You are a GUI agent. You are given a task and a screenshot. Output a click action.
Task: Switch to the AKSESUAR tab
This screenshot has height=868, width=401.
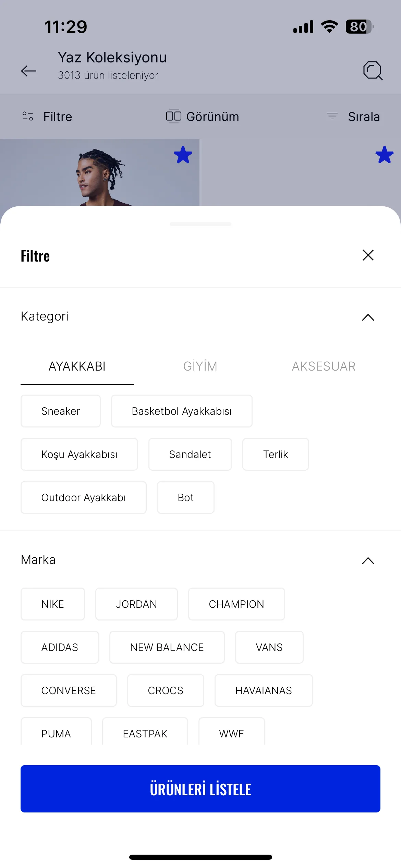point(324,366)
